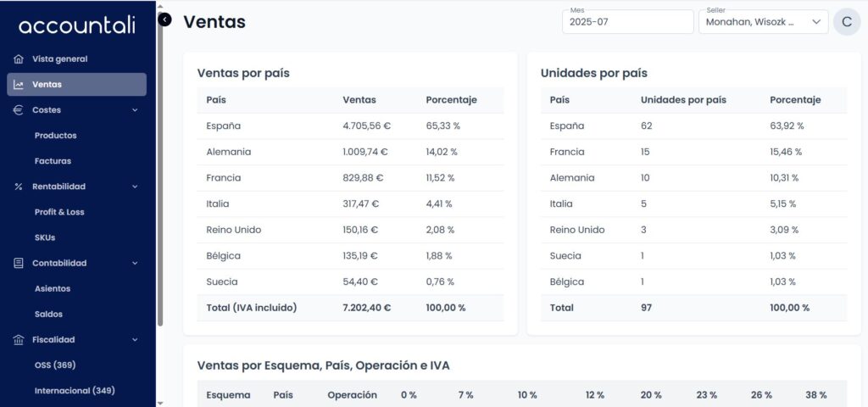Collapse the Costes section chevron
Image resolution: width=868 pixels, height=407 pixels.
135,110
